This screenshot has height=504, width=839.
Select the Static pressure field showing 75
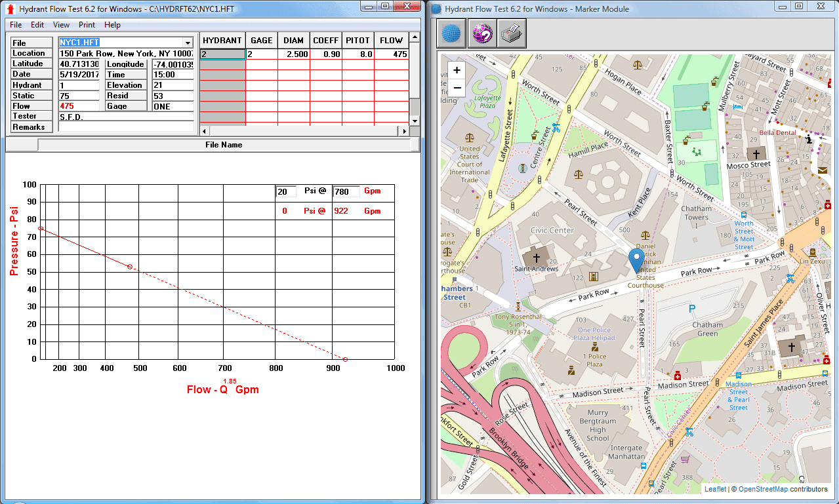pos(79,96)
